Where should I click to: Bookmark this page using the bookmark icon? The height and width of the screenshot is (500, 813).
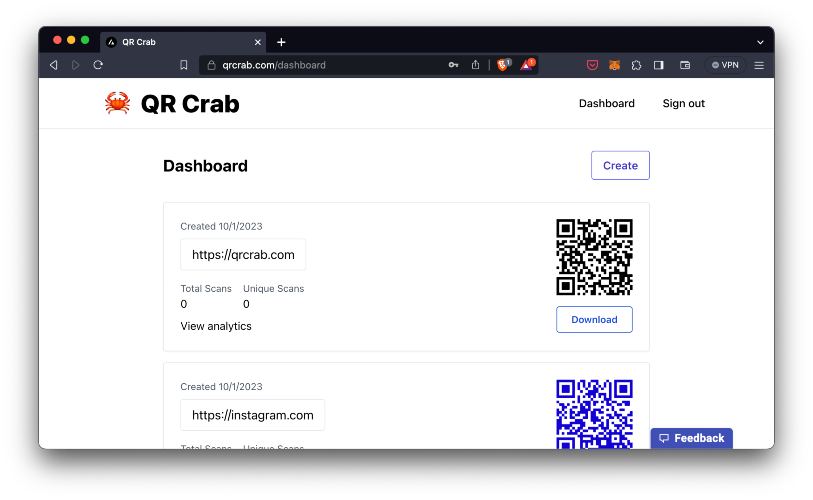click(184, 65)
